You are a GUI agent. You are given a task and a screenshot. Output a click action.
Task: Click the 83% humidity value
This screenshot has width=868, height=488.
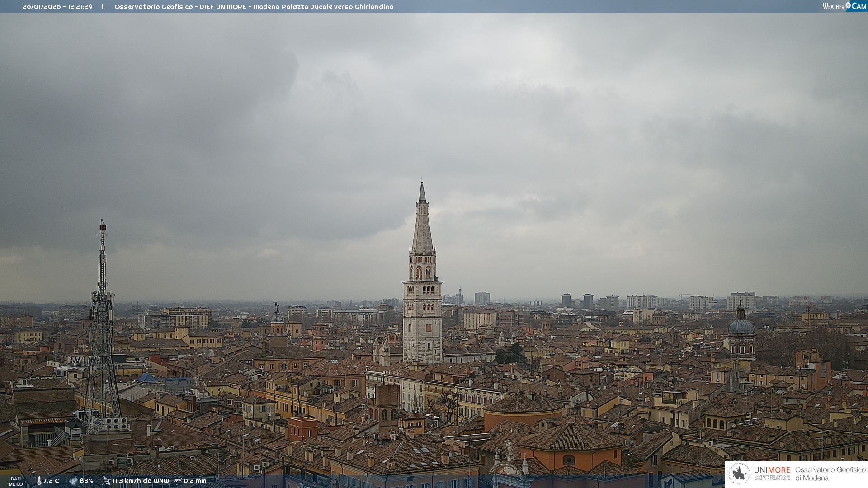tap(86, 481)
